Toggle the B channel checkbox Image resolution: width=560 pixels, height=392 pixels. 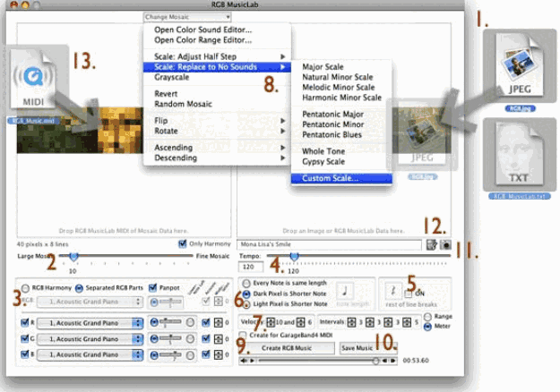pos(25,354)
